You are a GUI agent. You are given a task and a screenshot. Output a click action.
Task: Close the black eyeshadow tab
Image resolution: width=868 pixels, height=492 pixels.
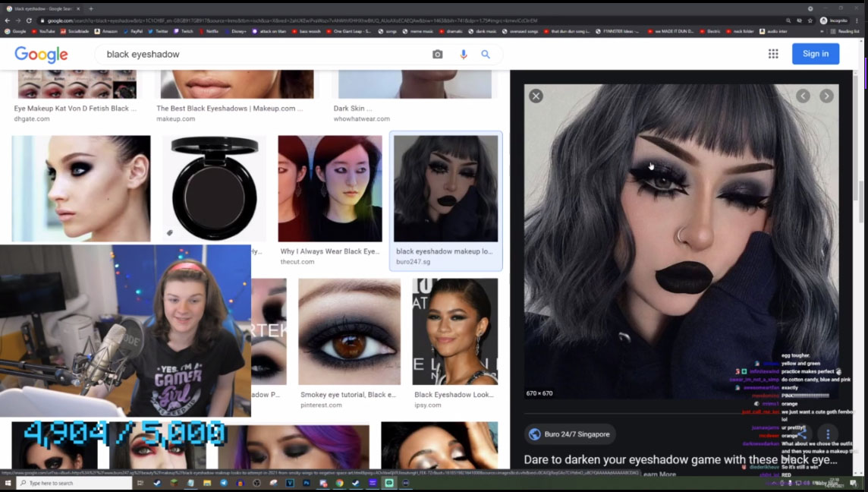(78, 9)
